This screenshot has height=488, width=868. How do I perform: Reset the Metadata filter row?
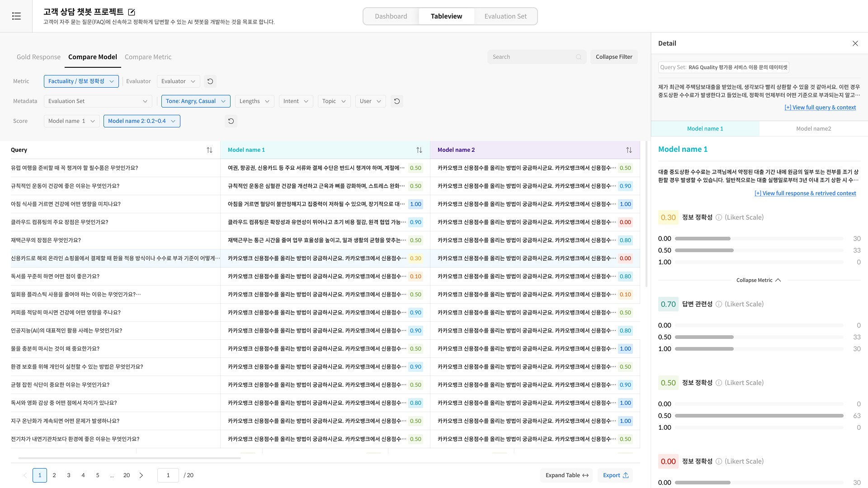397,101
